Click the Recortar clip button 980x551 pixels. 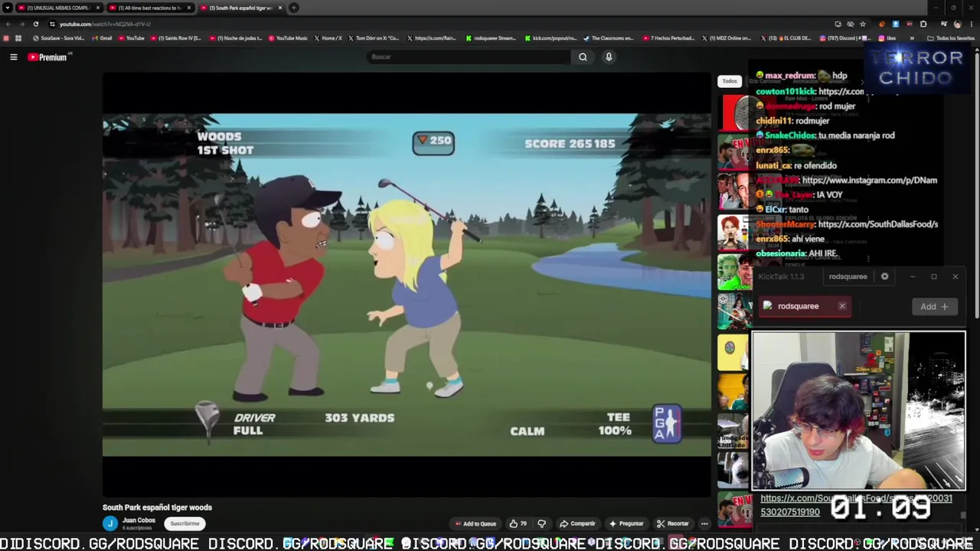point(673,523)
